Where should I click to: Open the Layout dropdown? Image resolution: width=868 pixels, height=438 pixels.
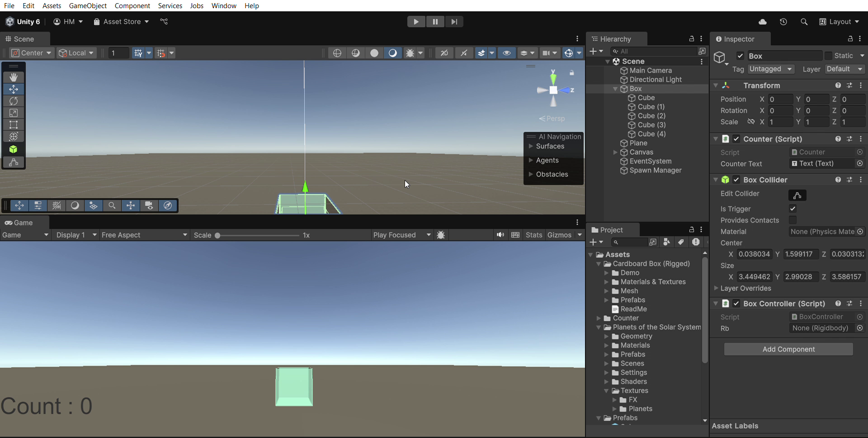click(840, 21)
